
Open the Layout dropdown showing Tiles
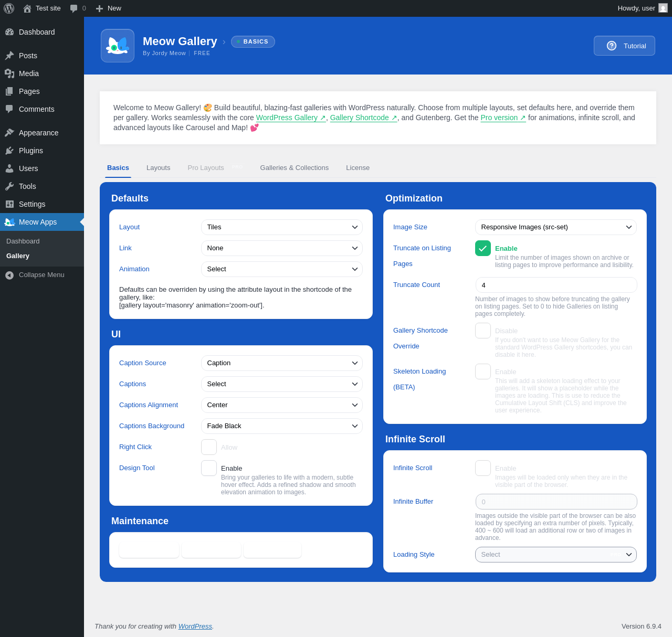[282, 227]
